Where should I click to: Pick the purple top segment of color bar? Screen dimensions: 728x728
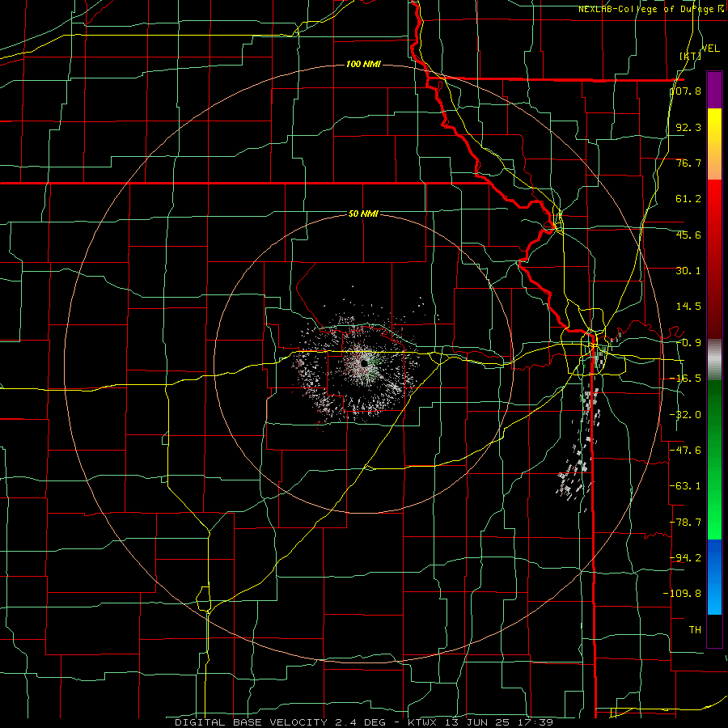(x=714, y=90)
